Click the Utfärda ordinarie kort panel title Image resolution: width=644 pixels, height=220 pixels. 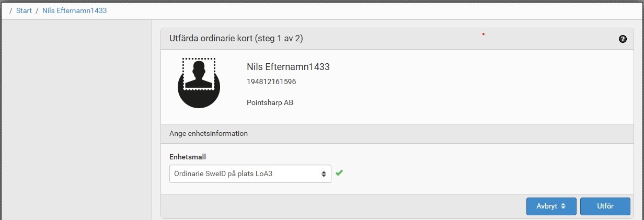[236, 38]
